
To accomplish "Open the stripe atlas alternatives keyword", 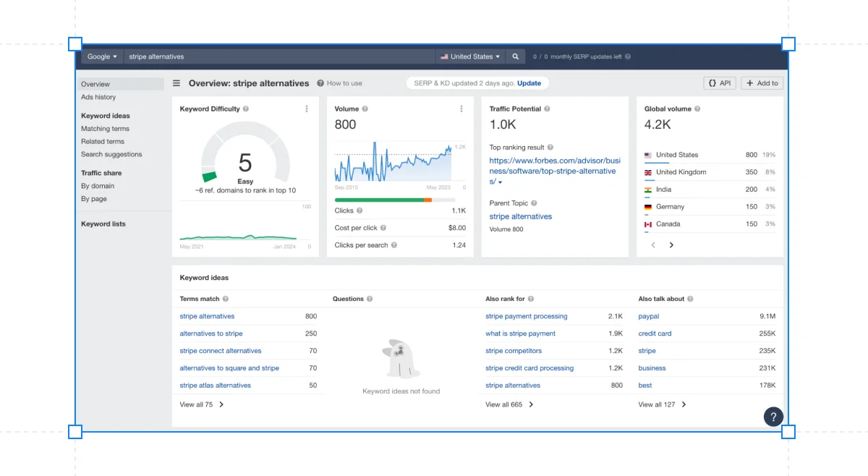I will pyautogui.click(x=216, y=386).
